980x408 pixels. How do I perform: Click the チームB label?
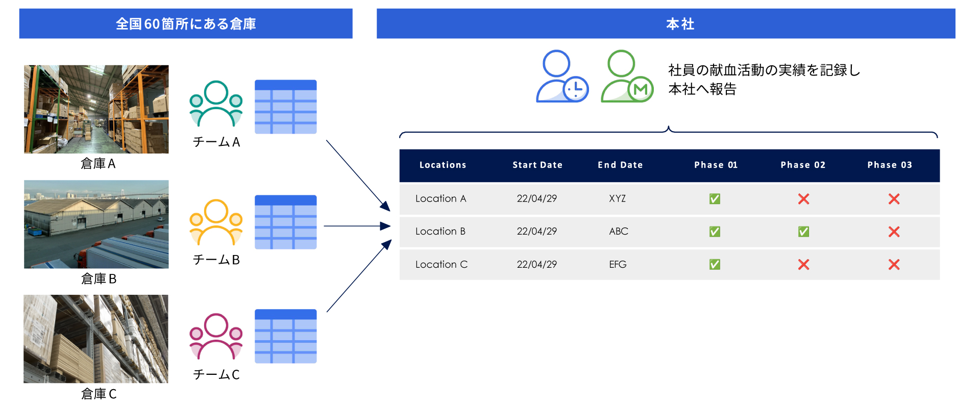[x=216, y=260]
